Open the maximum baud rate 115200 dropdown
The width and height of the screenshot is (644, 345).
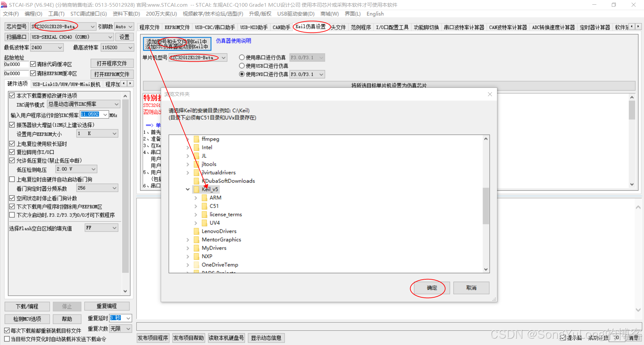(x=131, y=48)
